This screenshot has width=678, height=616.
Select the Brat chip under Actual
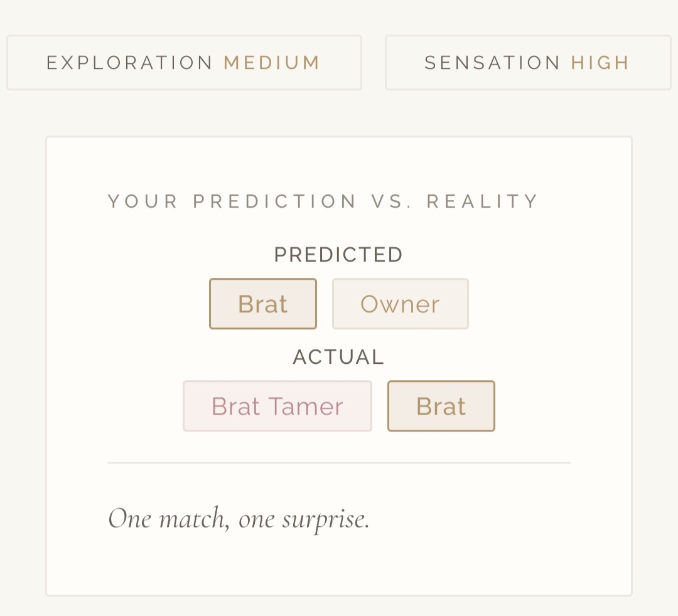441,406
